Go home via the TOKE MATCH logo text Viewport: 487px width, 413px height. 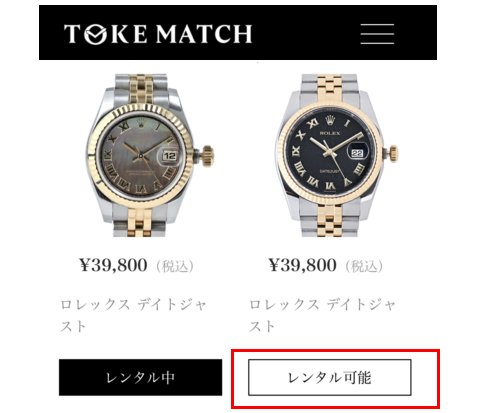click(x=158, y=34)
